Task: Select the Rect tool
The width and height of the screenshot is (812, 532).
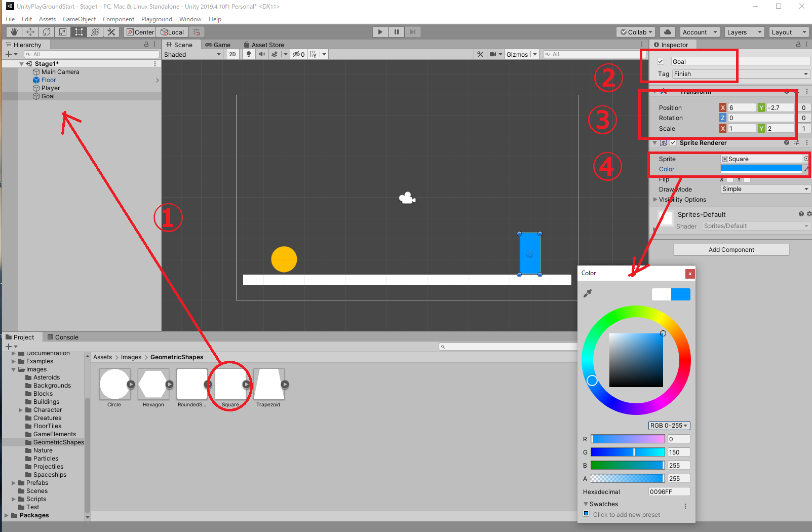Action: (79, 32)
